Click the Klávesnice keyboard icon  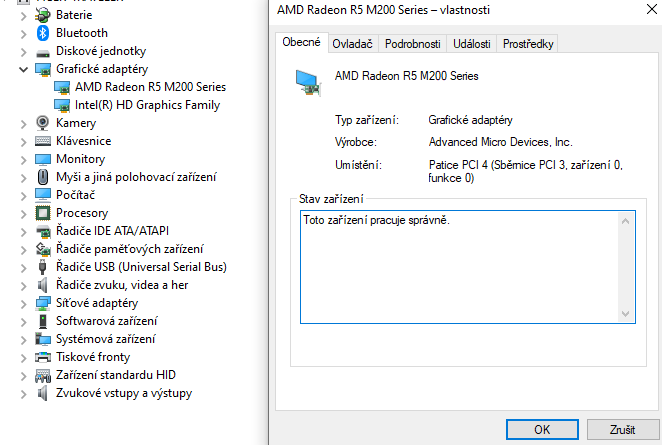point(43,141)
